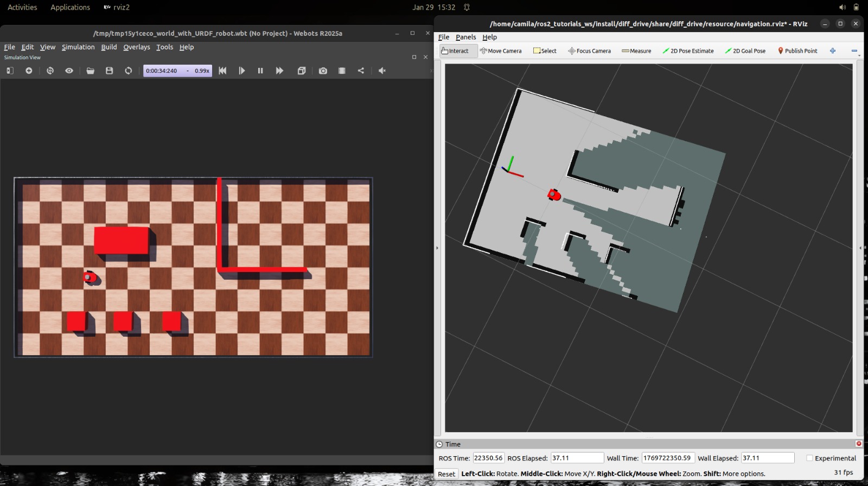Click the ROS Time field
Image resolution: width=868 pixels, height=486 pixels.
[488, 458]
